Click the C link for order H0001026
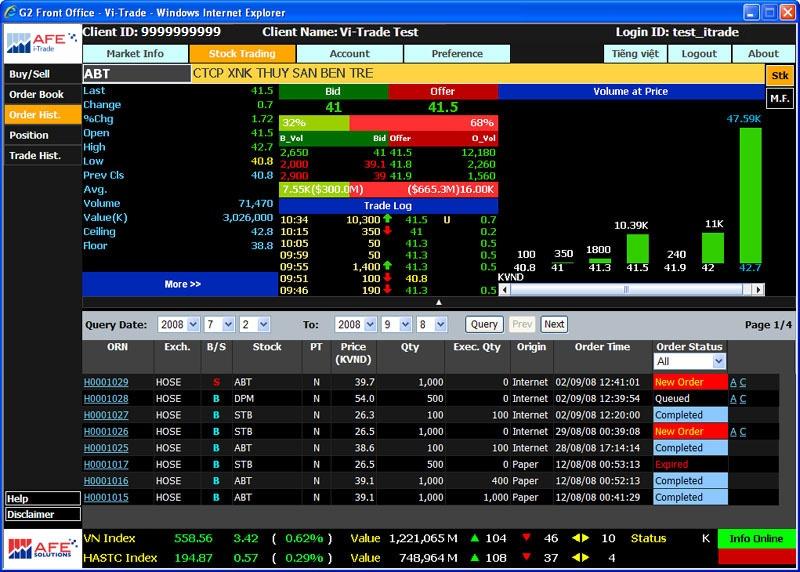This screenshot has width=800, height=572. [743, 432]
